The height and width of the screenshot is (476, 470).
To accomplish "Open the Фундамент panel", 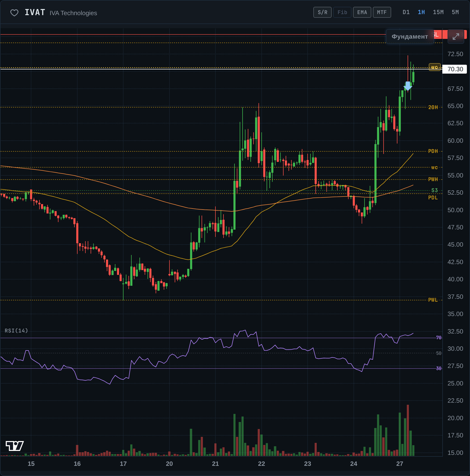I will (410, 37).
